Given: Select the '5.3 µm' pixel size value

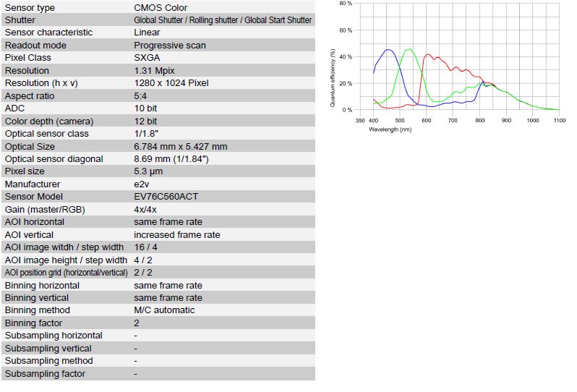Looking at the screenshot, I should click(x=148, y=171).
